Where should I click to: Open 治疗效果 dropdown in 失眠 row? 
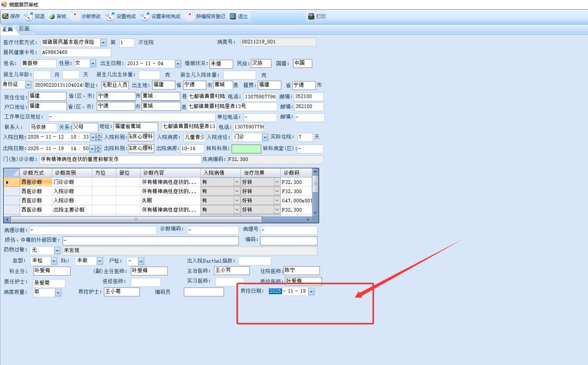pos(277,200)
